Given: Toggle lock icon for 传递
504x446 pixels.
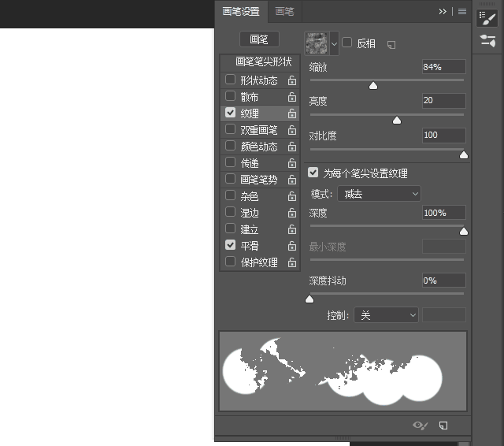Looking at the screenshot, I should click(292, 163).
